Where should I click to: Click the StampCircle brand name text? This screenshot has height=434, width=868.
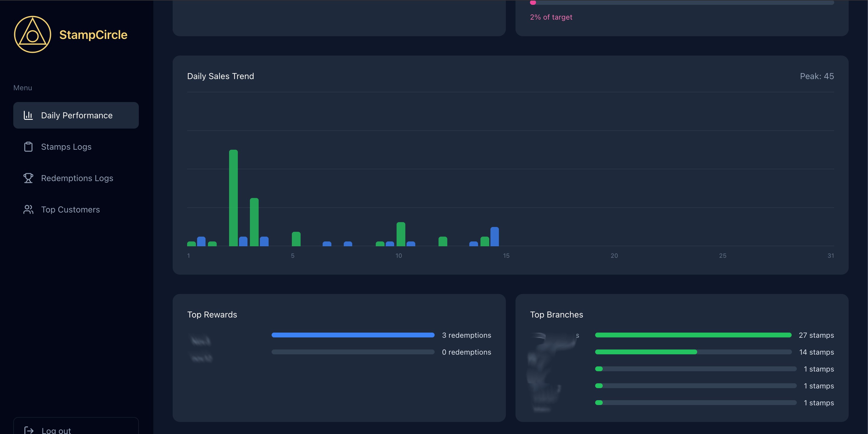click(93, 35)
